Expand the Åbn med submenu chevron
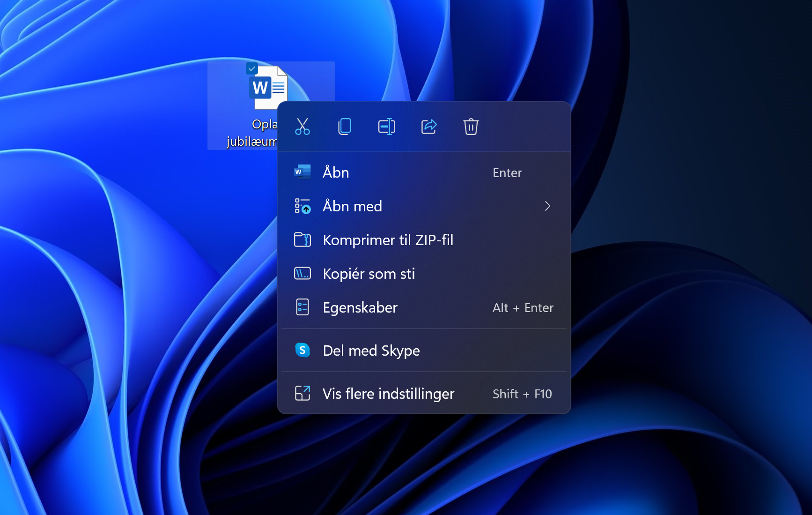The image size is (812, 515). click(547, 206)
